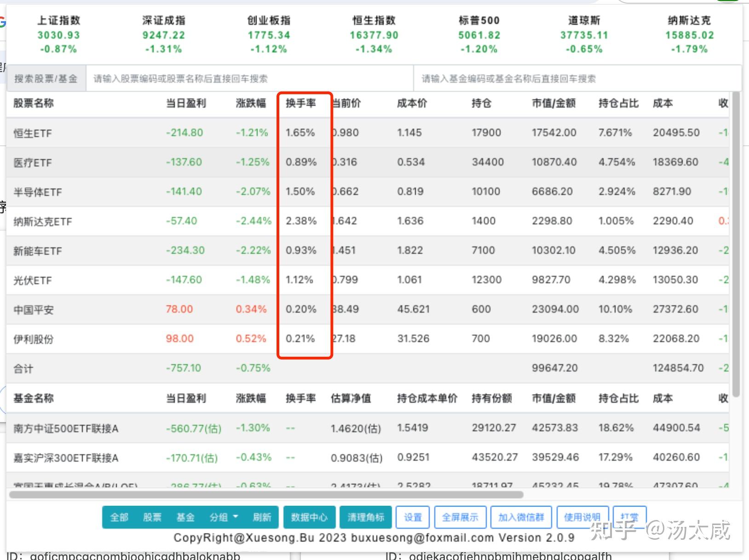This screenshot has height=560, width=749.
Task: Click 恒生ETF turnover 1.65%
Action: coord(300,132)
